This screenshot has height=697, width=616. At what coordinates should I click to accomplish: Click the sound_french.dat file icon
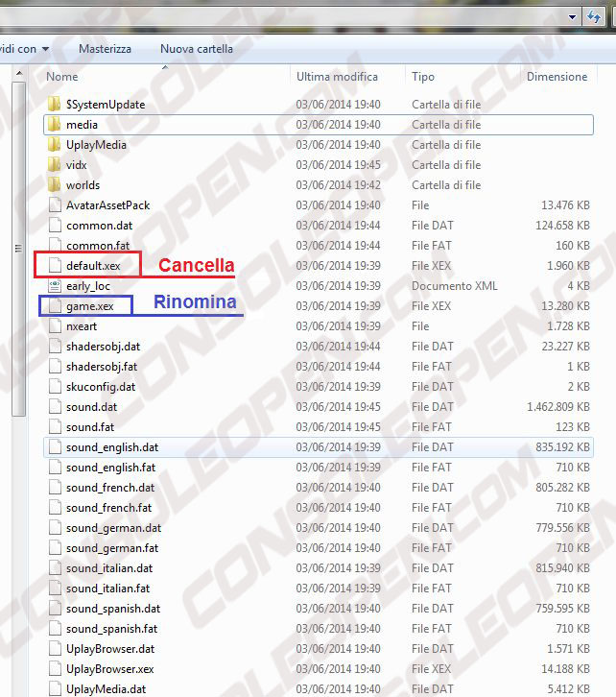click(x=55, y=487)
